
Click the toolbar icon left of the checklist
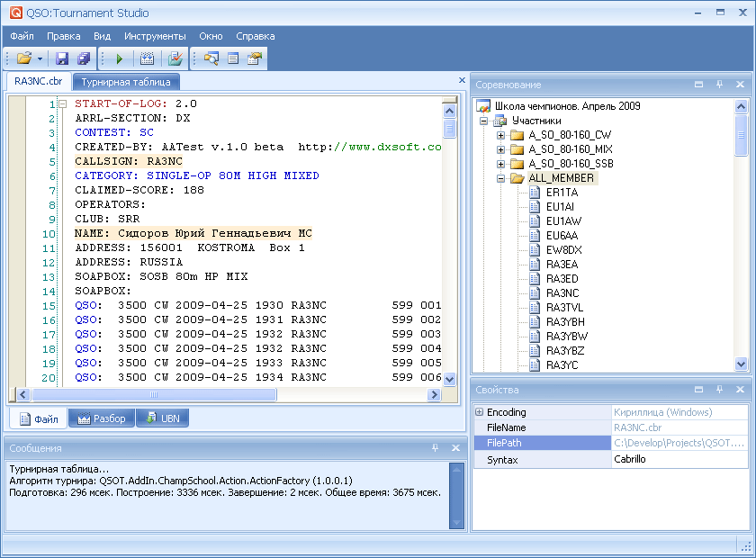(x=147, y=58)
